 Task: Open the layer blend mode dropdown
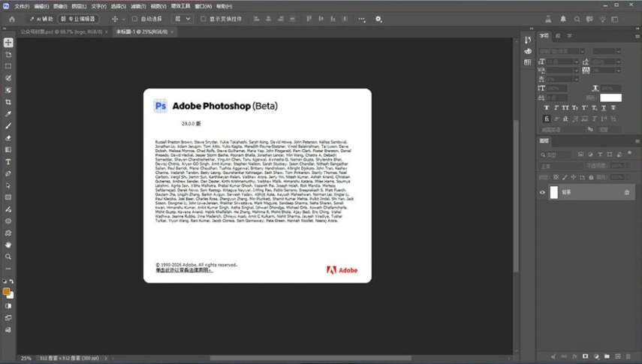[560, 166]
